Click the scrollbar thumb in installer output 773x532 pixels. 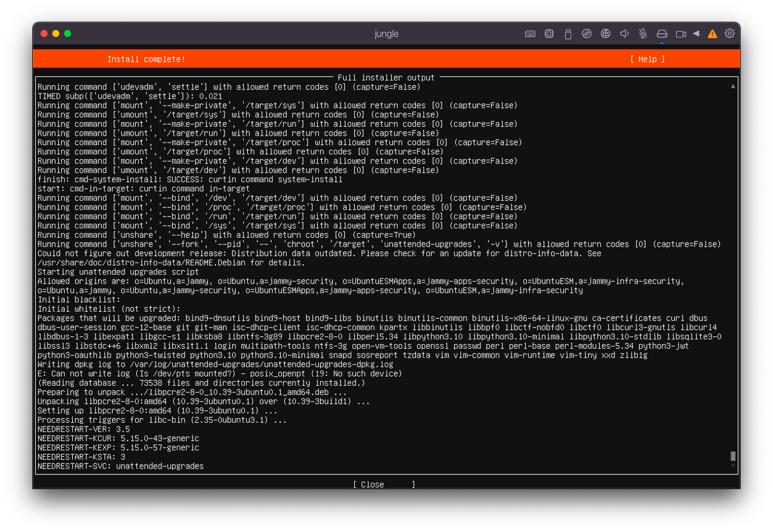732,456
